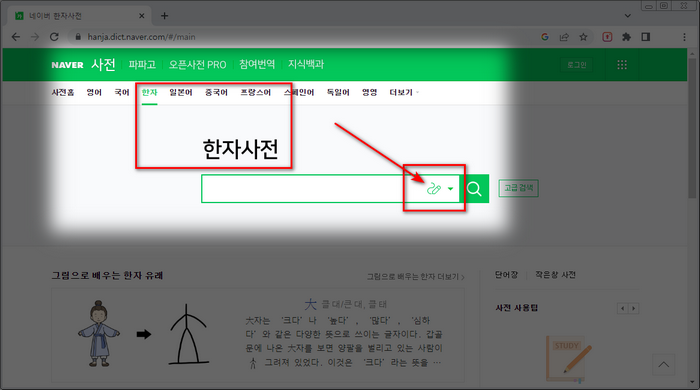Reload the page with the refresh icon
The image size is (700, 390).
(x=54, y=37)
